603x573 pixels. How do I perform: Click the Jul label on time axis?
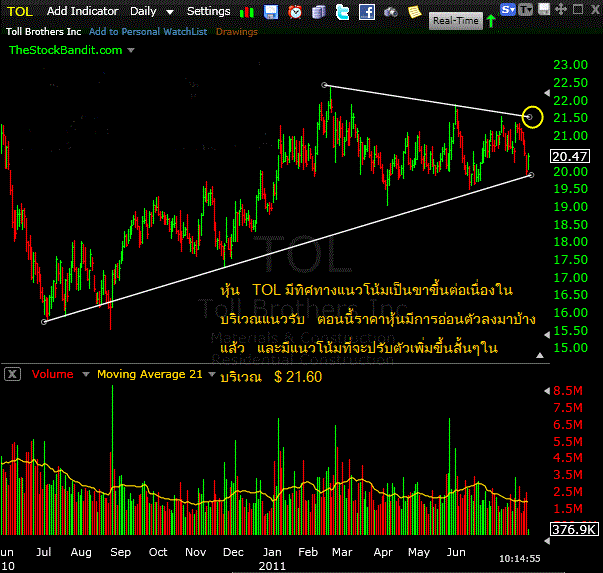[43, 552]
